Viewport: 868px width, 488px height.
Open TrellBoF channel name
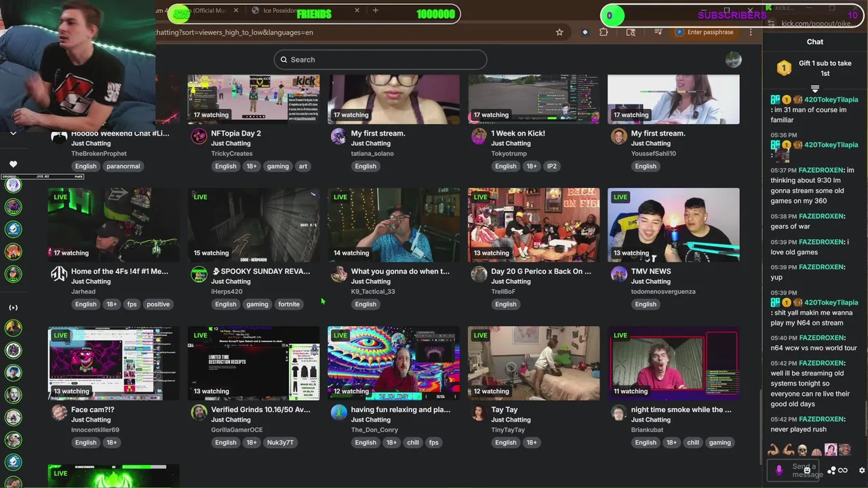(x=506, y=292)
